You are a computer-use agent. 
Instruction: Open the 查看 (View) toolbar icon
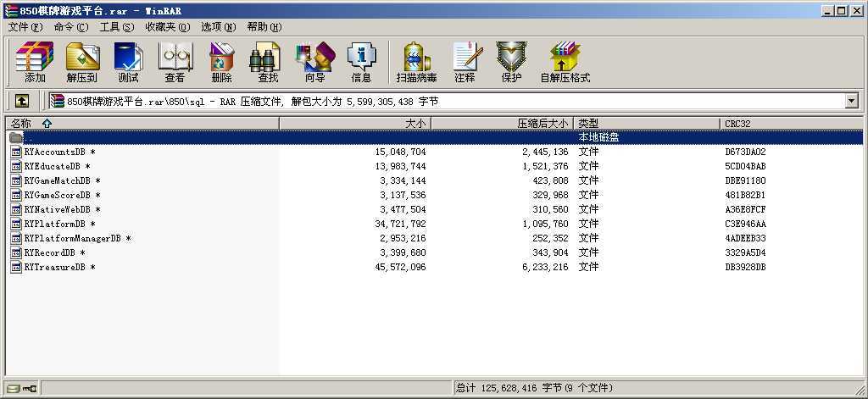[x=175, y=63]
